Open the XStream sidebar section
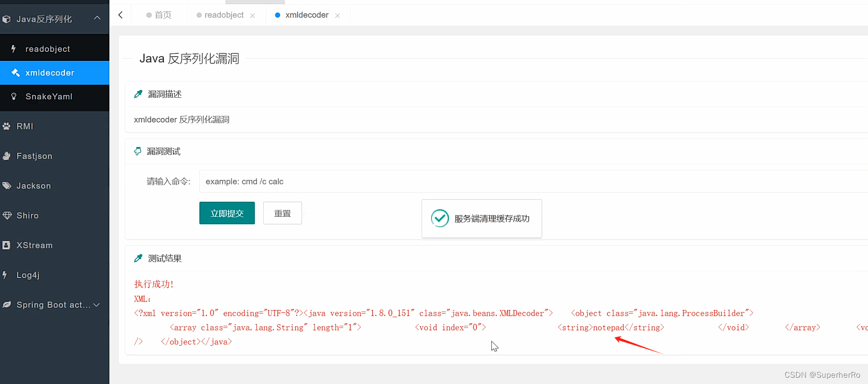868x384 pixels. 54,245
